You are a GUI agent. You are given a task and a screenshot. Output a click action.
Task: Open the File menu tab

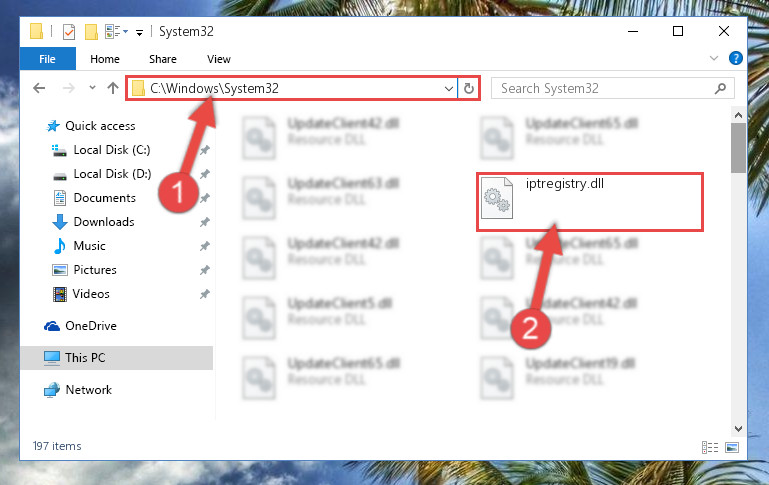(48, 59)
